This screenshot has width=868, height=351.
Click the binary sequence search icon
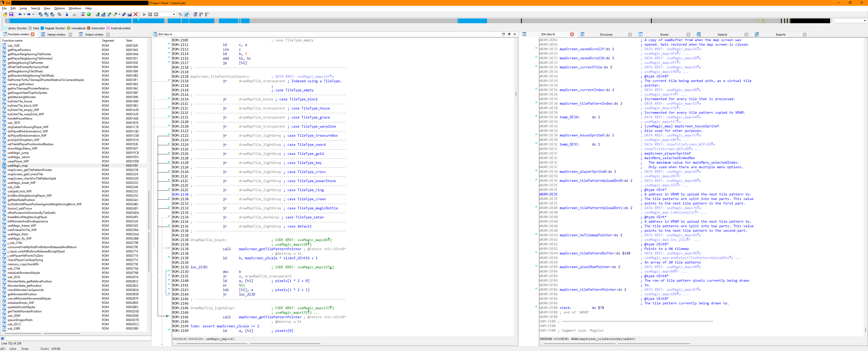[x=52, y=14]
